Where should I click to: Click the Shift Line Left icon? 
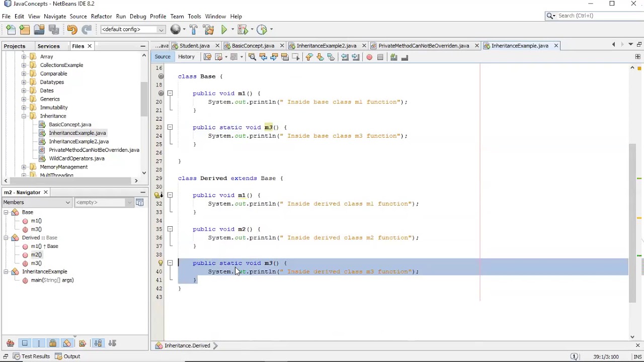345,57
